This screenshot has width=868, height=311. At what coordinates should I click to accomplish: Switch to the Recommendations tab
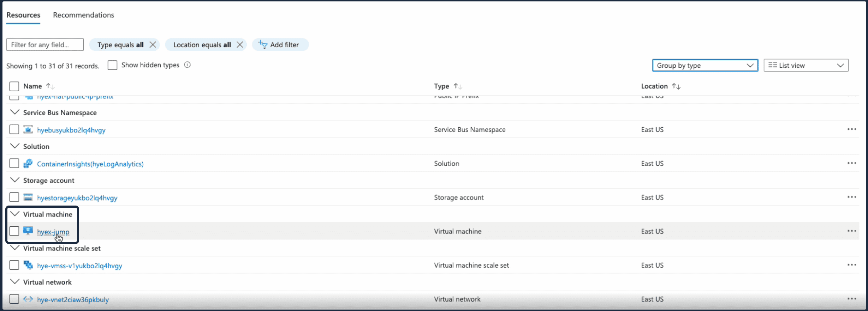click(83, 15)
